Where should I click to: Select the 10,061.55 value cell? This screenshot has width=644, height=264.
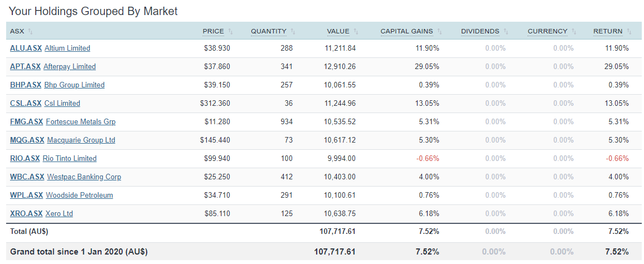(x=340, y=85)
